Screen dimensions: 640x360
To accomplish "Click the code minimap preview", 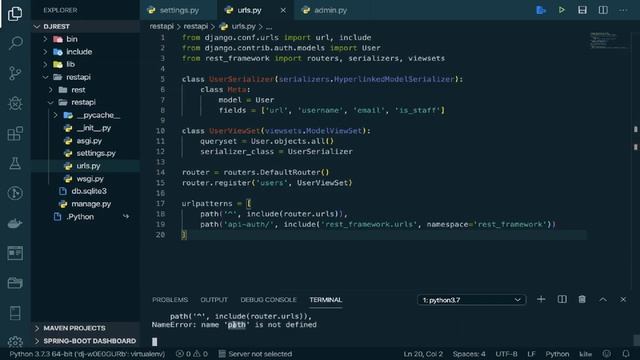I will [608, 40].
